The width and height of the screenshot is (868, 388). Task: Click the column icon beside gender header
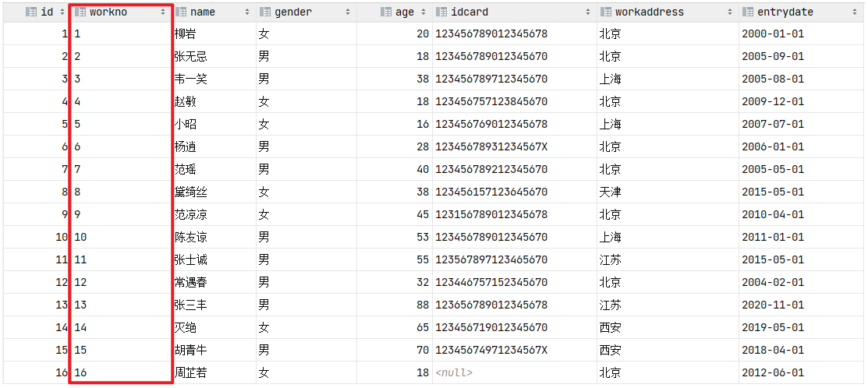pos(265,12)
